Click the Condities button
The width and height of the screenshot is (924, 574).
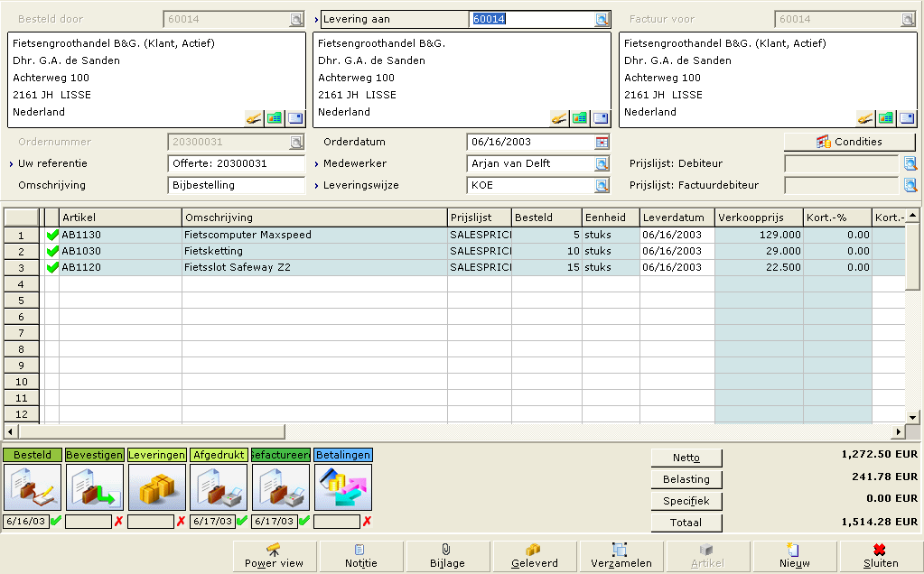(849, 142)
